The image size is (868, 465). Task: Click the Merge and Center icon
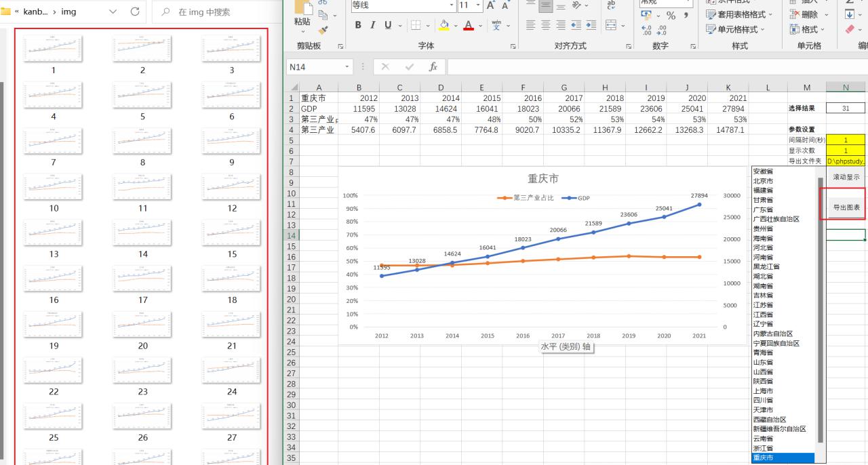[x=610, y=25]
